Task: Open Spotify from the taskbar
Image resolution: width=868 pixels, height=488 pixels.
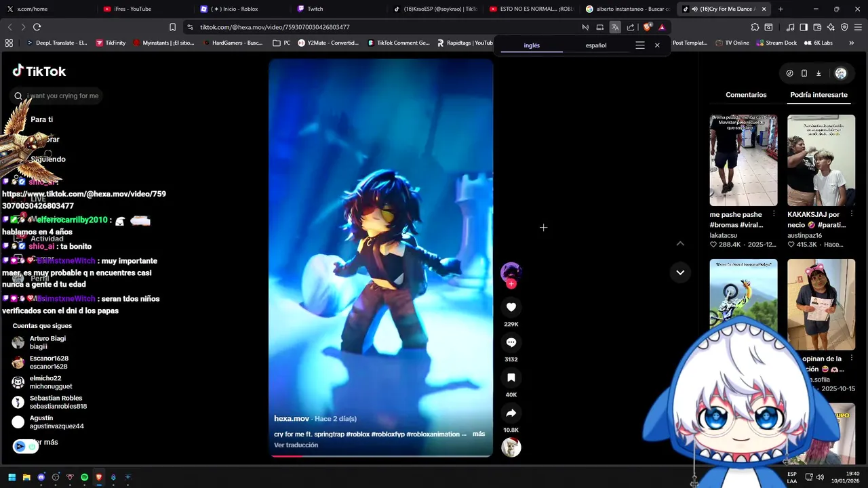Action: 85,477
